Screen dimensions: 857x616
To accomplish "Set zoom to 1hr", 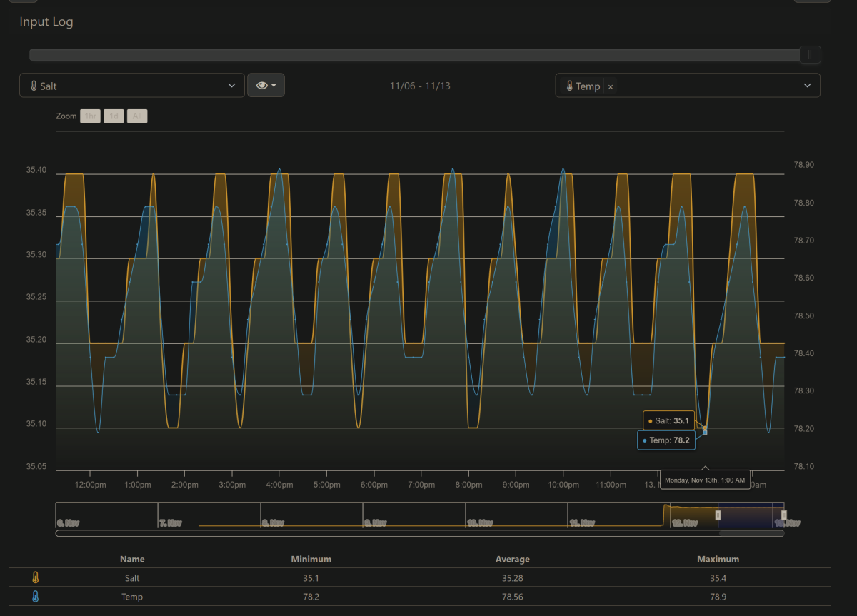I will click(90, 116).
